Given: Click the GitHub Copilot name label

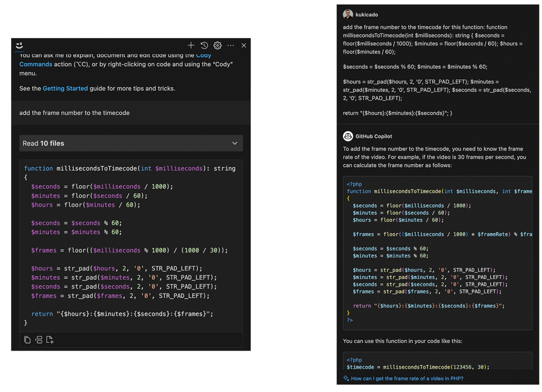Looking at the screenshot, I should [374, 136].
